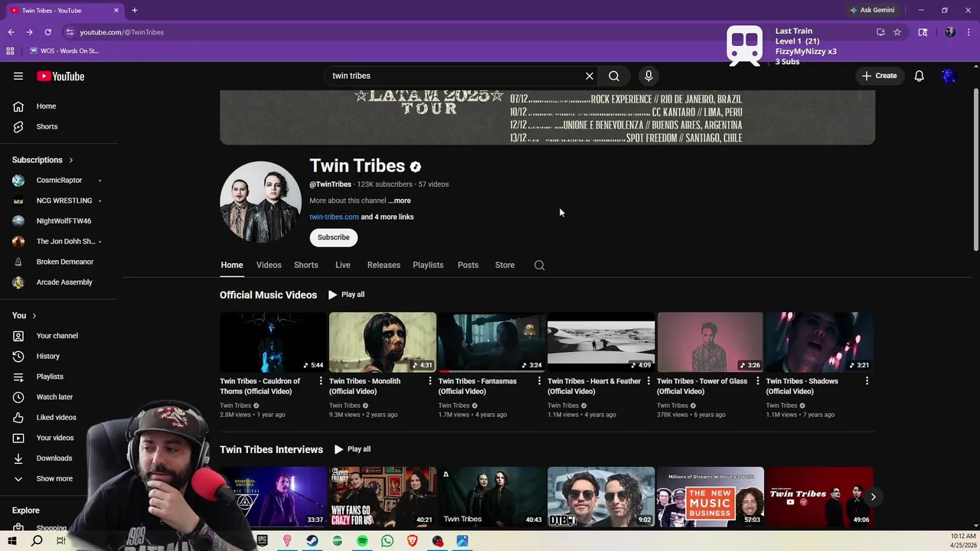Switch to the Live tab
The image size is (980, 551).
point(342,265)
